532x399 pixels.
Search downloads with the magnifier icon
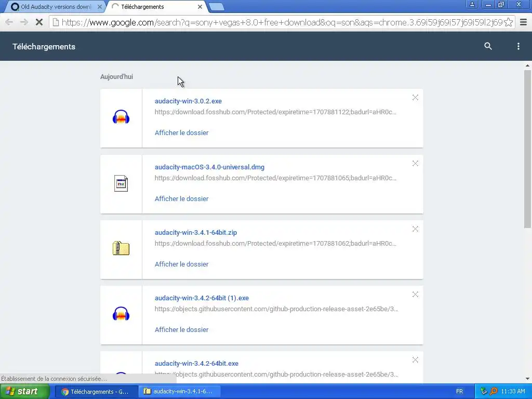tap(488, 46)
